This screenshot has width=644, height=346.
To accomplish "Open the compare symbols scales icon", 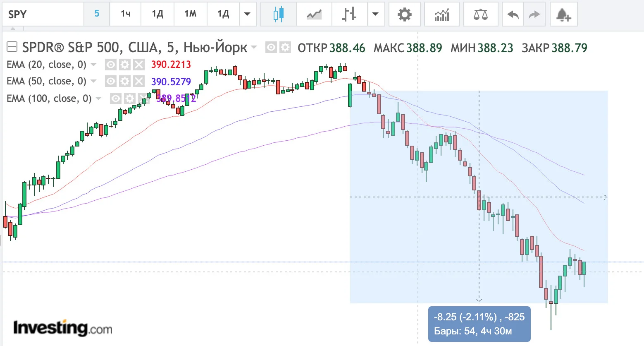I will pos(481,14).
